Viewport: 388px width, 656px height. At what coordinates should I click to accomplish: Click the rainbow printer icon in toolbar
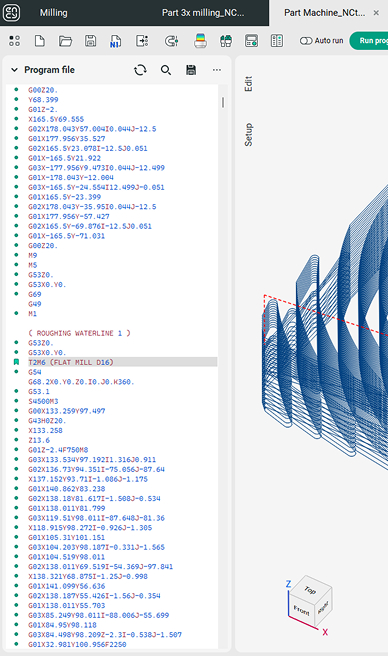point(200,41)
